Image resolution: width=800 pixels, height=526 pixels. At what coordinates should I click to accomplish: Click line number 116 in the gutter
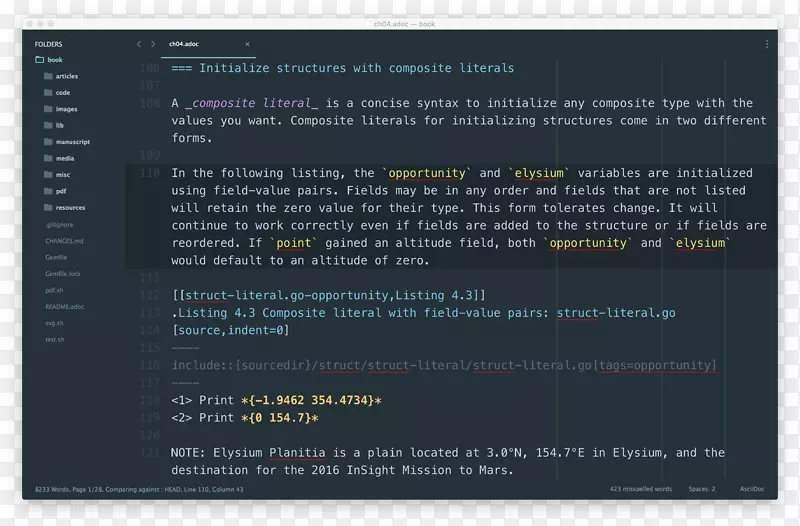click(x=149, y=365)
